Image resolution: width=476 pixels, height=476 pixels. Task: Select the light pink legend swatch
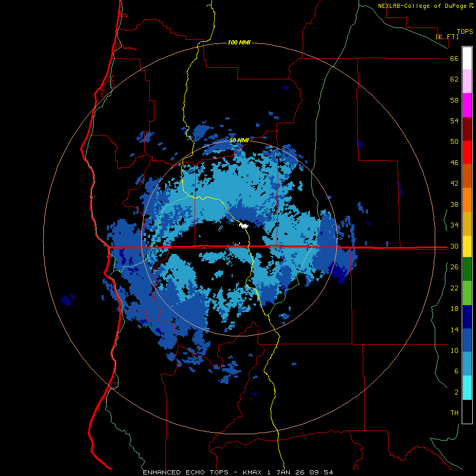467,81
